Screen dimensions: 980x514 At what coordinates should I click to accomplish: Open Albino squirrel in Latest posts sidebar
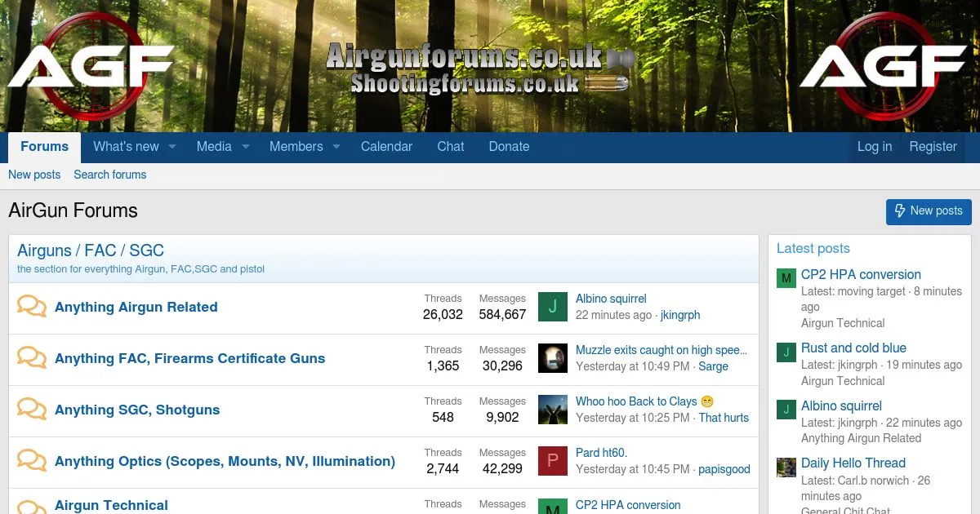(x=841, y=405)
